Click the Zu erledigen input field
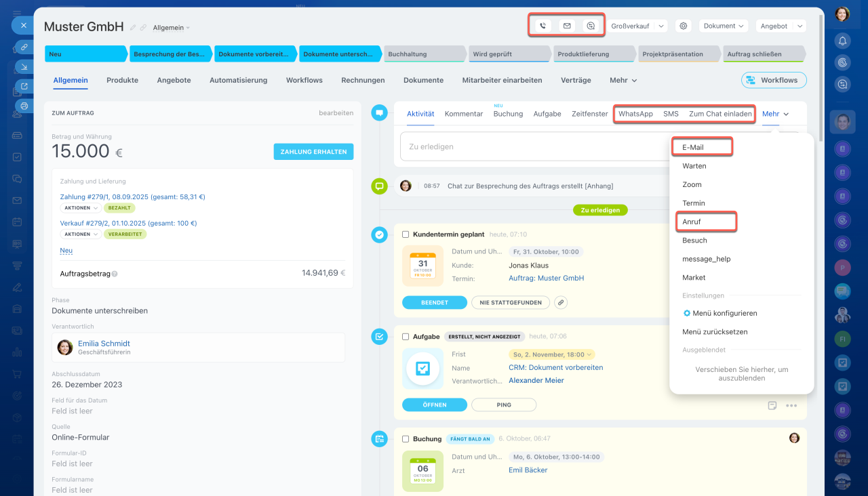The image size is (868, 496). (x=529, y=146)
